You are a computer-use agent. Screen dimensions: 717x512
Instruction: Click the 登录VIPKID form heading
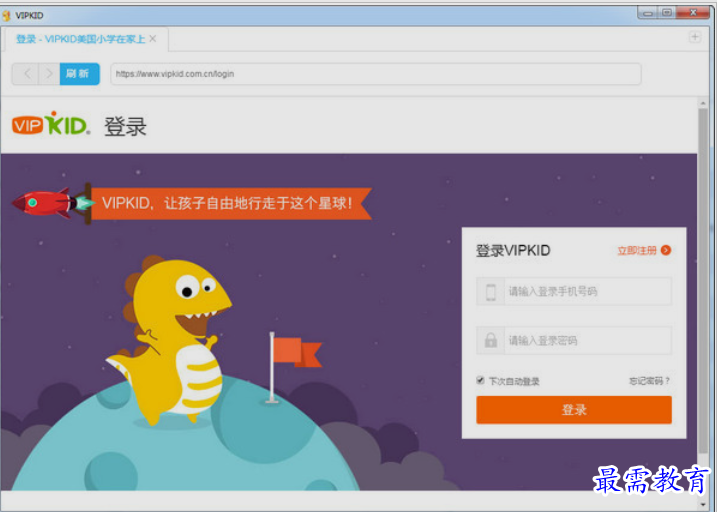513,251
